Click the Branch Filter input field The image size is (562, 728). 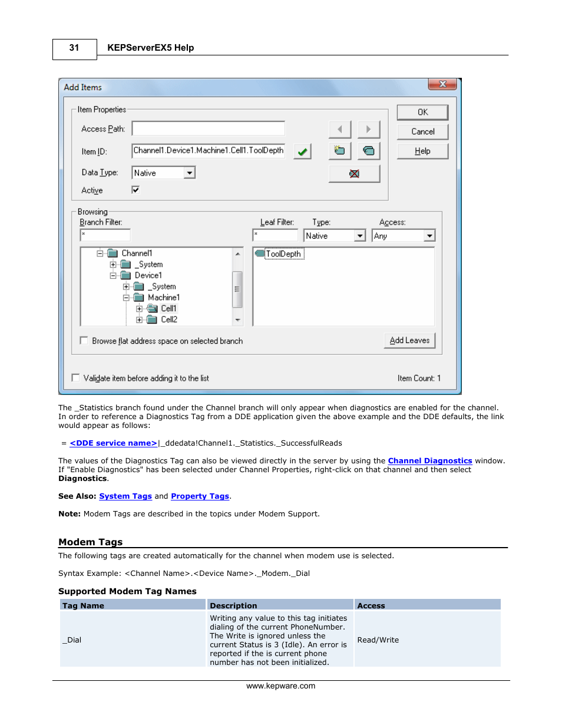(x=105, y=235)
